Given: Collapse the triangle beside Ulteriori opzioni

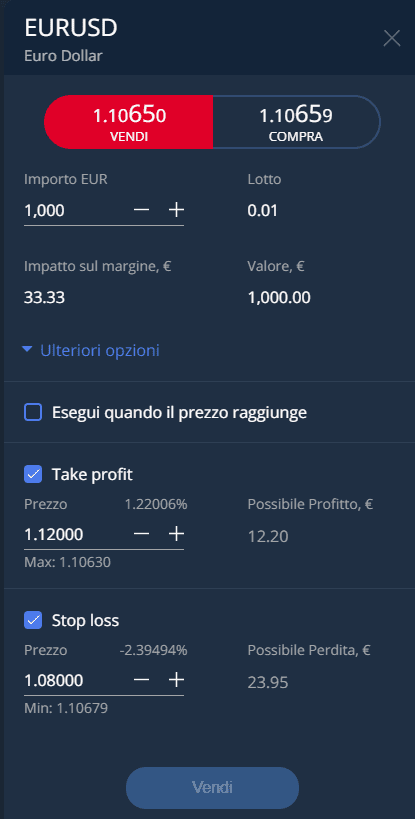Looking at the screenshot, I should point(28,350).
